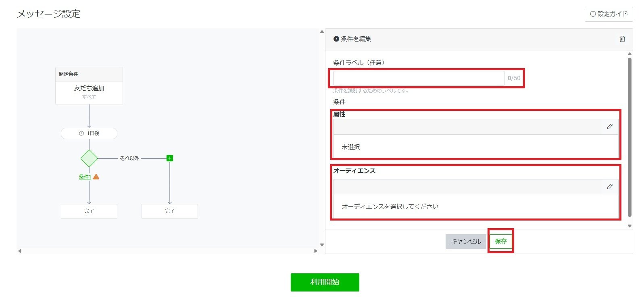Click the キャンセル button
This screenshot has height=306, width=644.
pos(465,241)
